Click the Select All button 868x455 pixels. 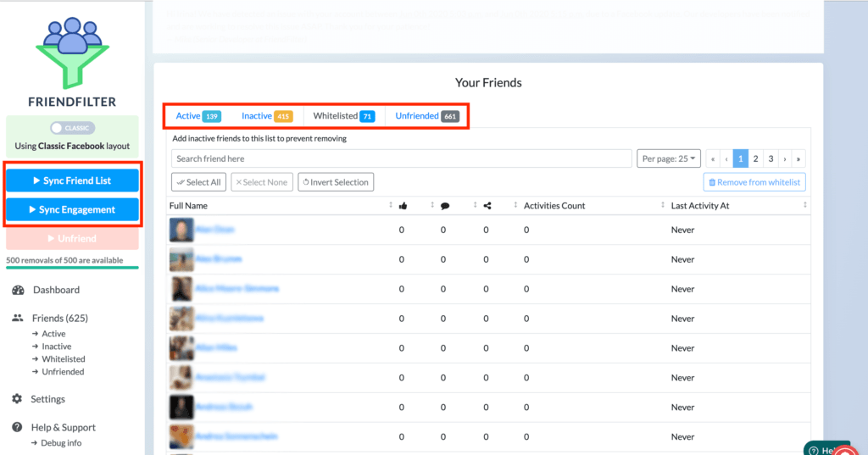(x=198, y=182)
